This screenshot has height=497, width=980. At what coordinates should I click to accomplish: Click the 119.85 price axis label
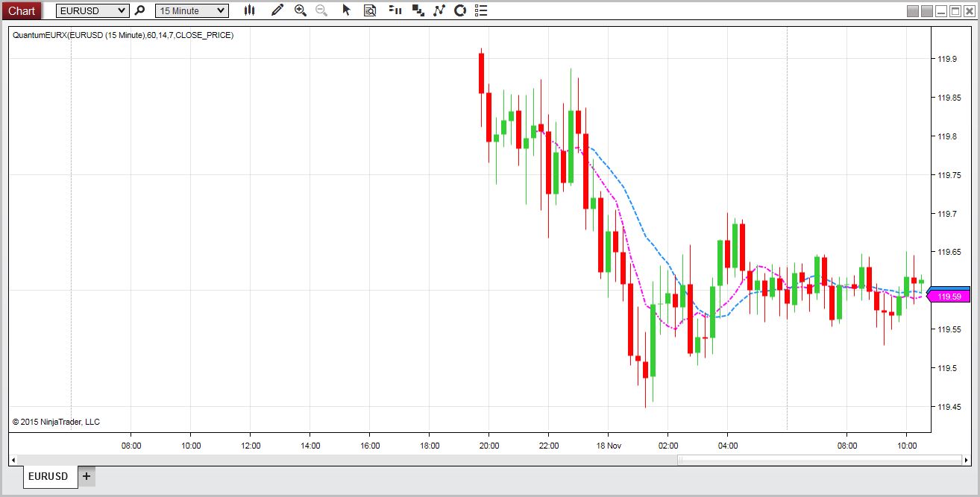(948, 98)
